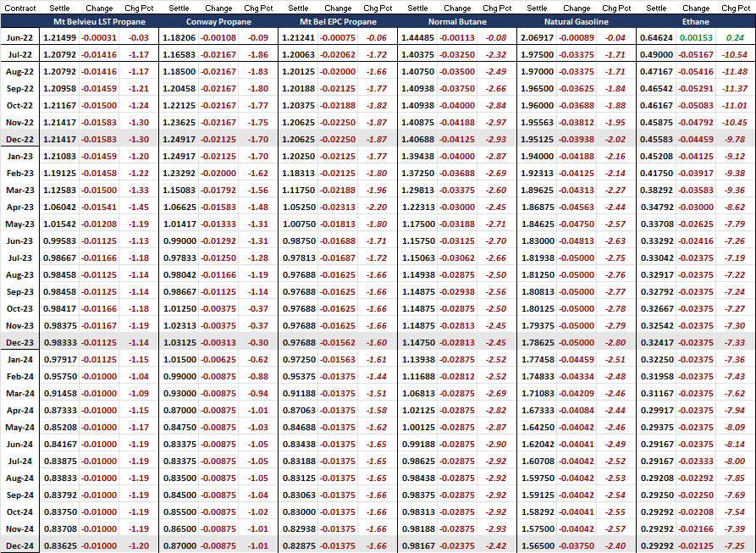Select Conway Dec-23 settle 1.03125
The width and height of the screenshot is (756, 553).
pos(179,343)
